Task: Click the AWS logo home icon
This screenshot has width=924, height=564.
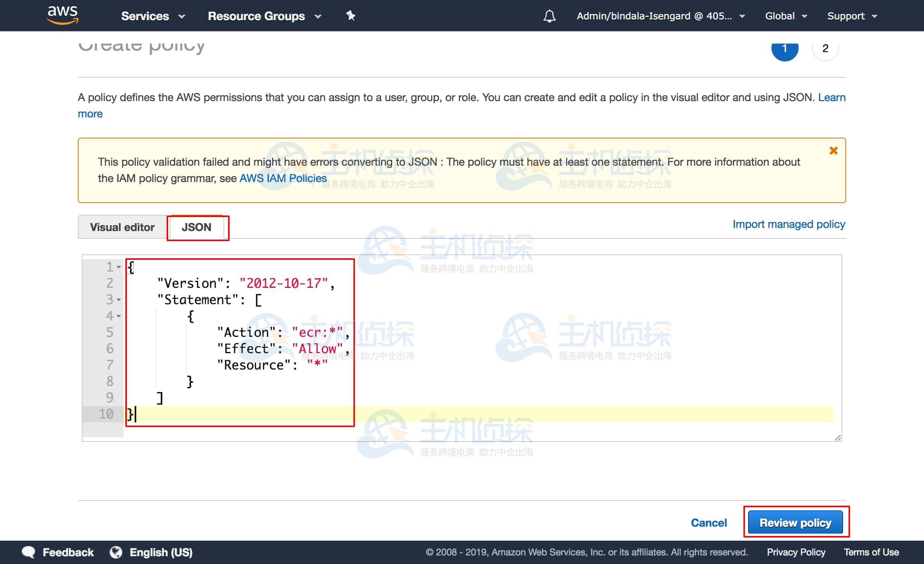Action: click(x=62, y=16)
